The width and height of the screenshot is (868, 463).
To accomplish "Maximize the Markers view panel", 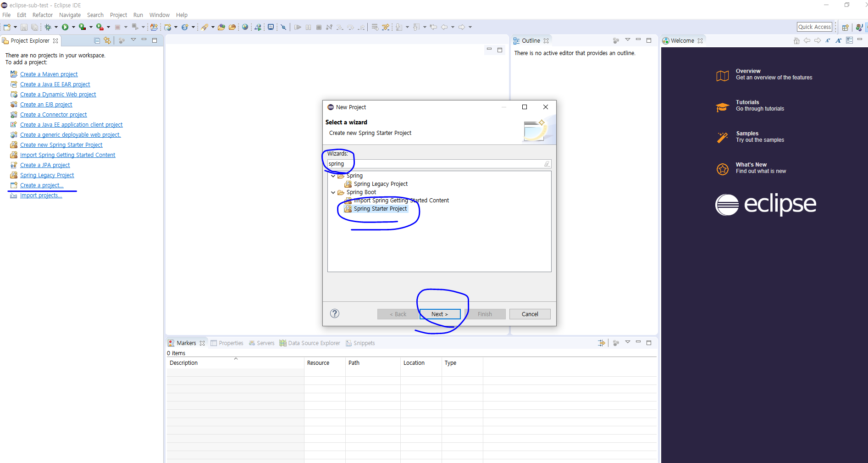I will tap(649, 343).
